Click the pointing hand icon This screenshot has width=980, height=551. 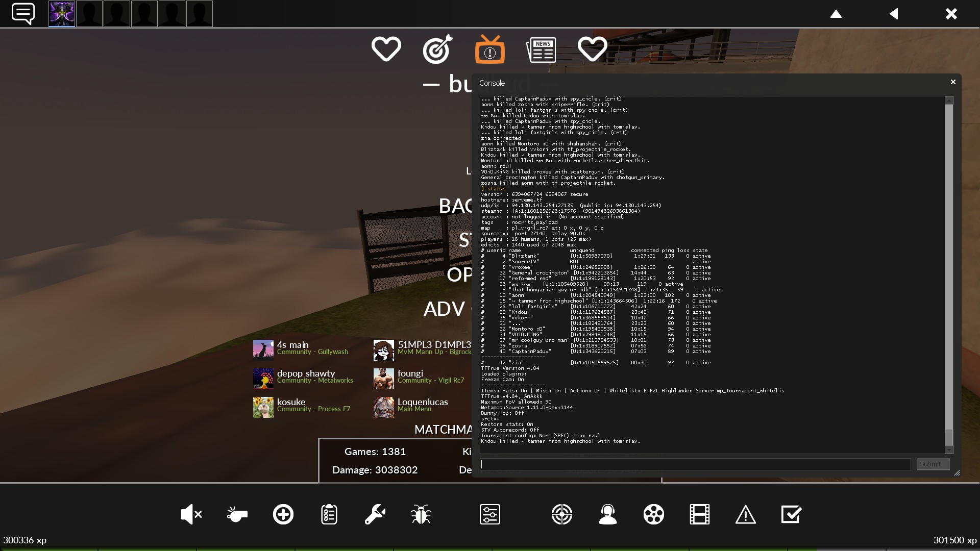237,514
